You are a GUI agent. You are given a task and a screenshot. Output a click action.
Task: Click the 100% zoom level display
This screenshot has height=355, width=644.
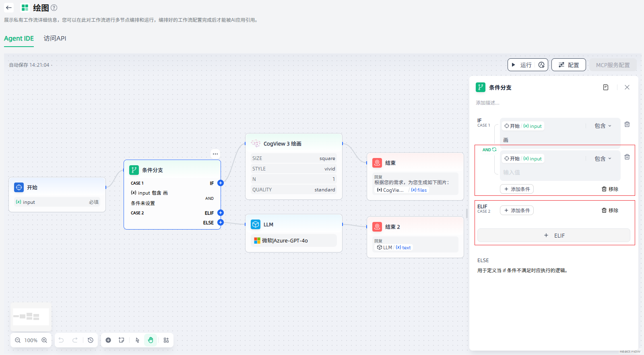31,340
